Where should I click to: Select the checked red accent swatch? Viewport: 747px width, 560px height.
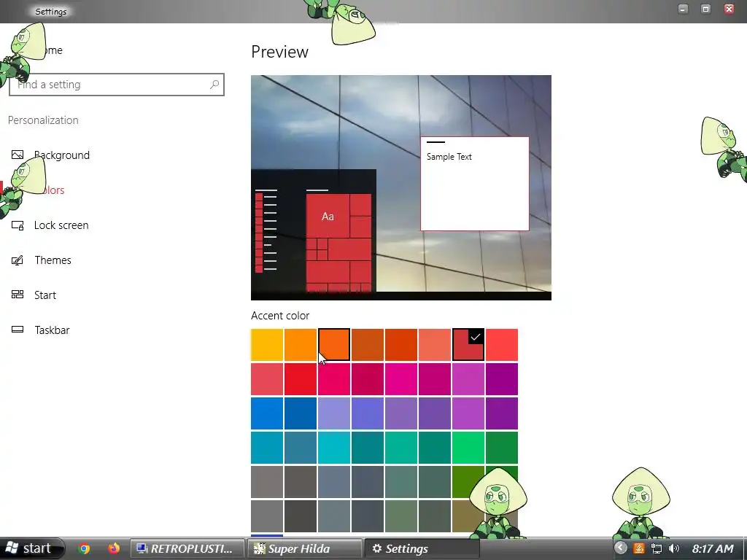click(x=468, y=345)
